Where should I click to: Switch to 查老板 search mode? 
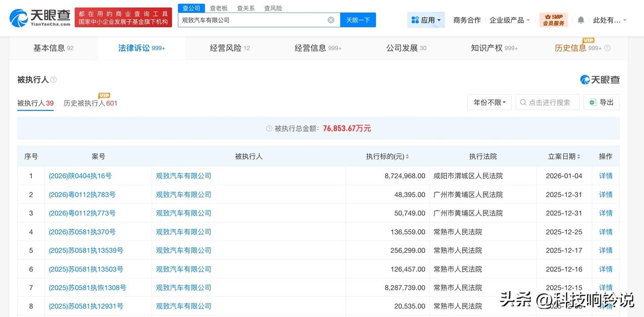pos(218,9)
